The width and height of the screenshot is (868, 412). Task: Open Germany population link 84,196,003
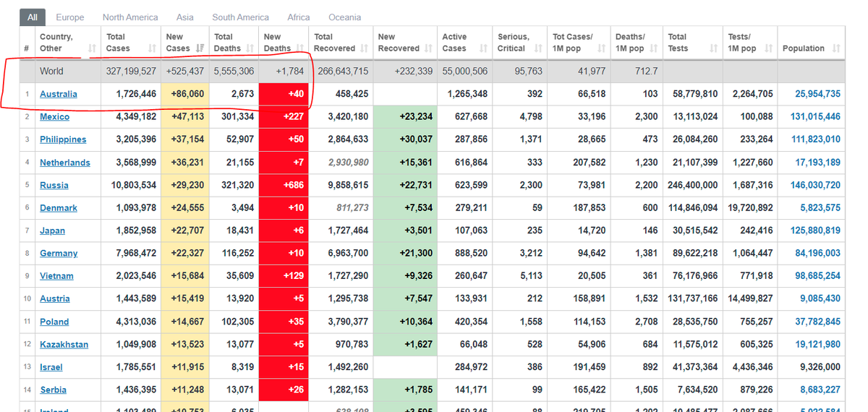(x=818, y=253)
